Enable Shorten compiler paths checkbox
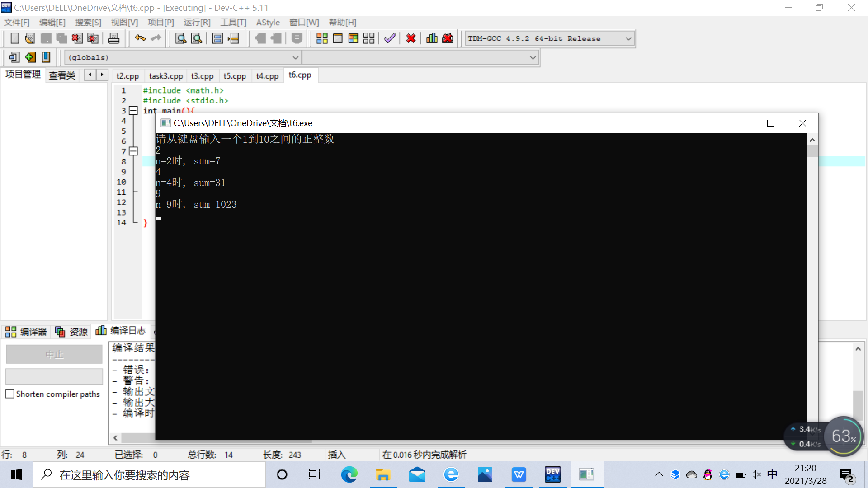Viewport: 868px width, 488px height. pyautogui.click(x=10, y=394)
